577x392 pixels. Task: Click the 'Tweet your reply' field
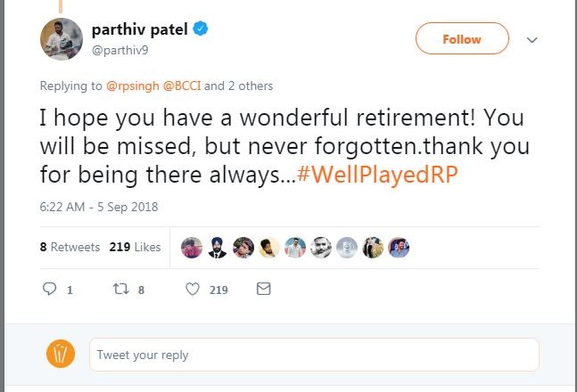click(x=314, y=355)
